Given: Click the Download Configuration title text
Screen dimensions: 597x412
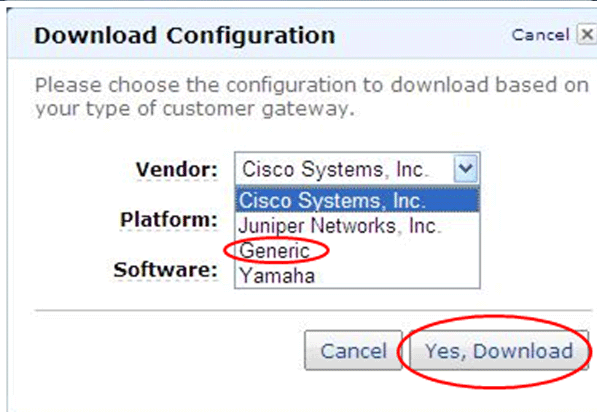Looking at the screenshot, I should click(x=185, y=36).
